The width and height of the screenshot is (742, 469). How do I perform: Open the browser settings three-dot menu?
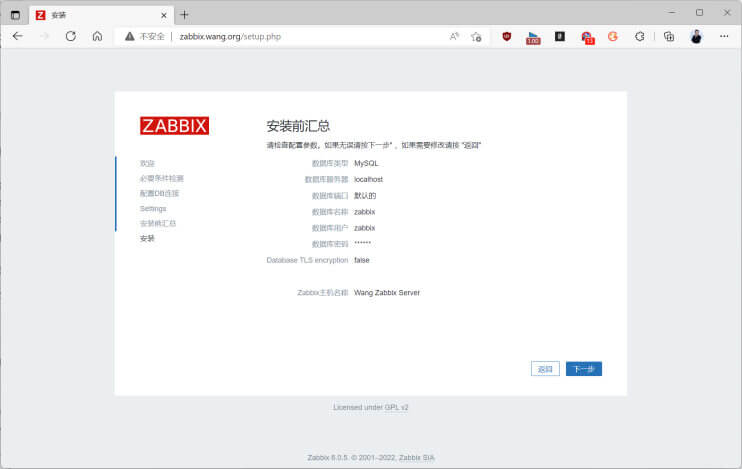pyautogui.click(x=724, y=36)
